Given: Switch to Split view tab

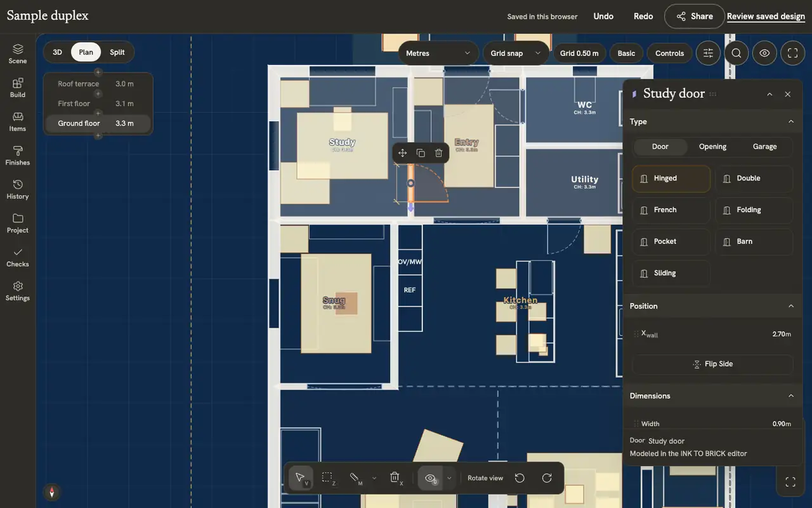Looking at the screenshot, I should click(x=117, y=52).
